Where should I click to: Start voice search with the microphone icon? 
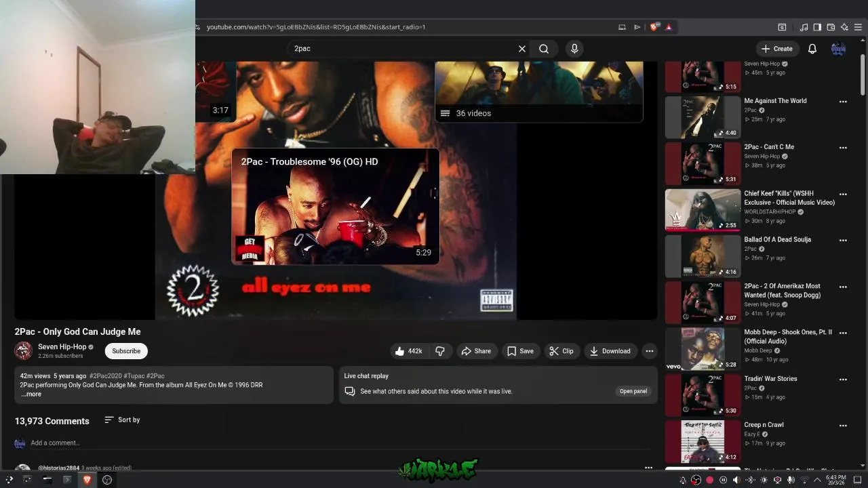coord(574,49)
